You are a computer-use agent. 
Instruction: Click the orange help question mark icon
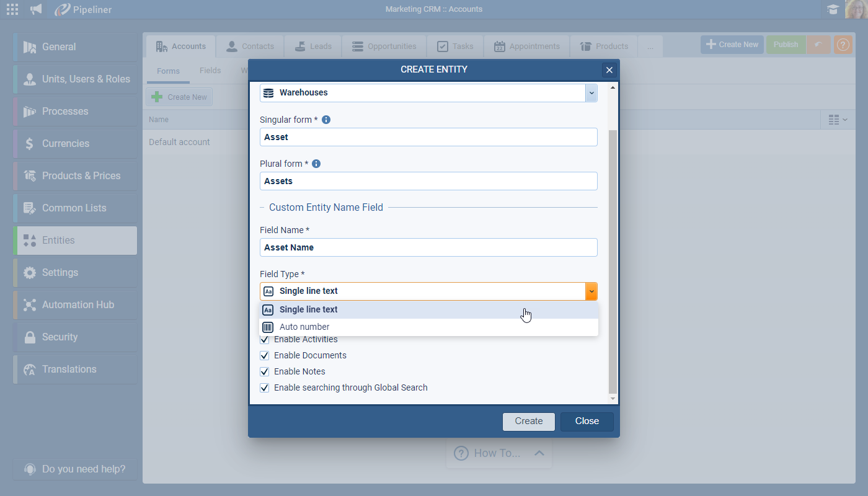coord(843,45)
